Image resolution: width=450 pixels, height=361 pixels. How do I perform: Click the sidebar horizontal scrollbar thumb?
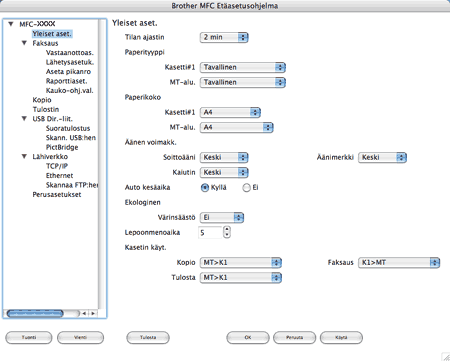tap(35, 313)
